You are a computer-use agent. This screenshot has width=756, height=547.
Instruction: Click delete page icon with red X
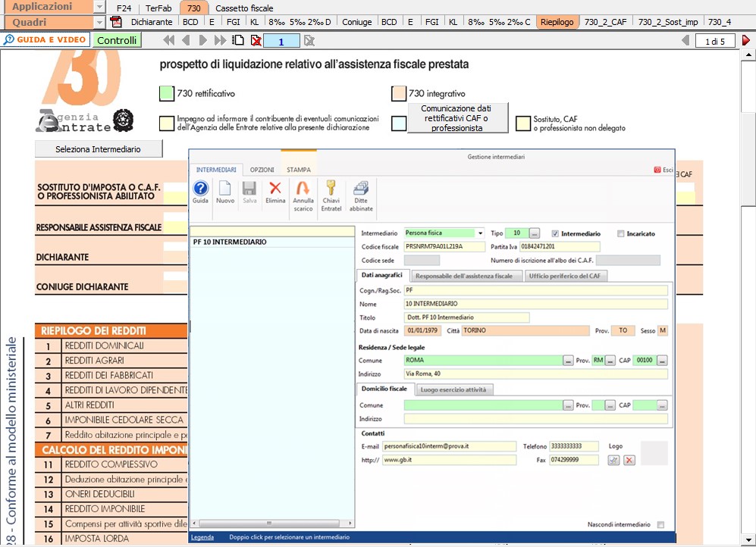tap(256, 41)
